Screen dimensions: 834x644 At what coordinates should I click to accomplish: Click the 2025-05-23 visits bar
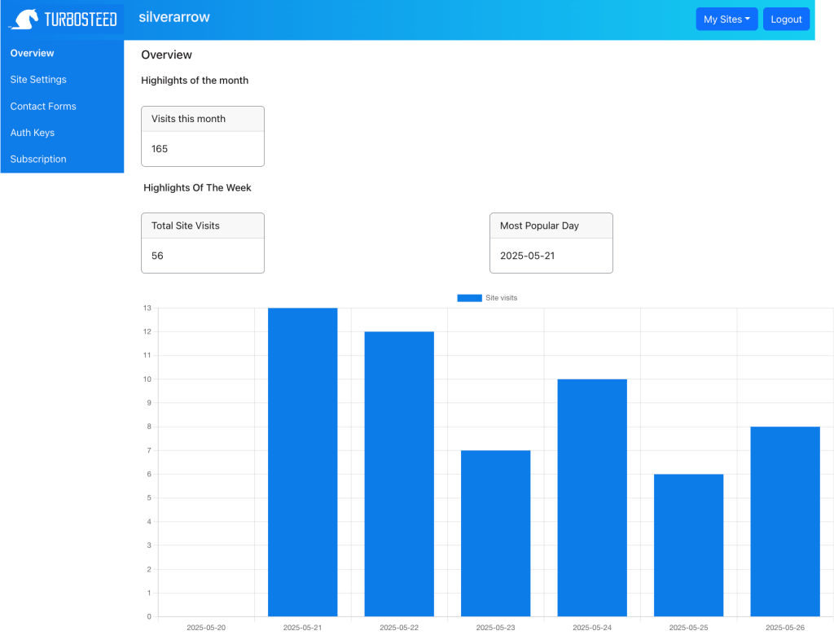point(495,533)
